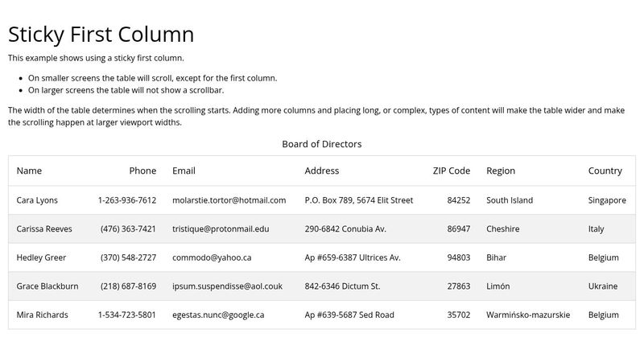Select the Hedley Greer row name
This screenshot has width=644, height=362.
click(41, 257)
